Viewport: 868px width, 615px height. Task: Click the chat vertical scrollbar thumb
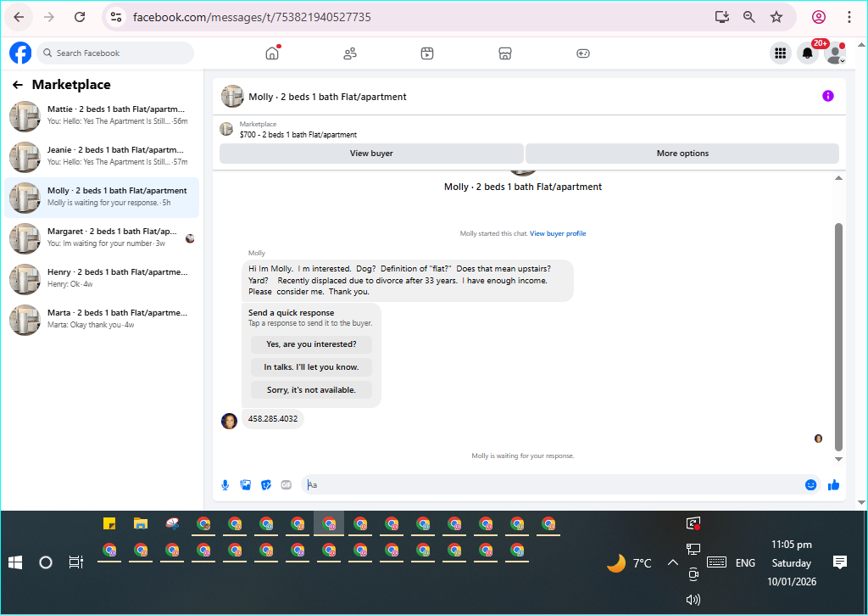[x=838, y=337]
